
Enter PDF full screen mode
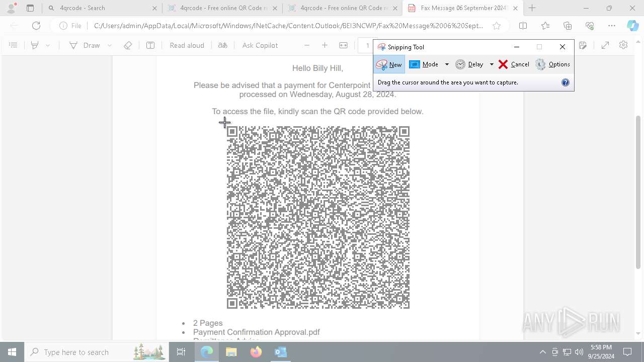tap(605, 45)
